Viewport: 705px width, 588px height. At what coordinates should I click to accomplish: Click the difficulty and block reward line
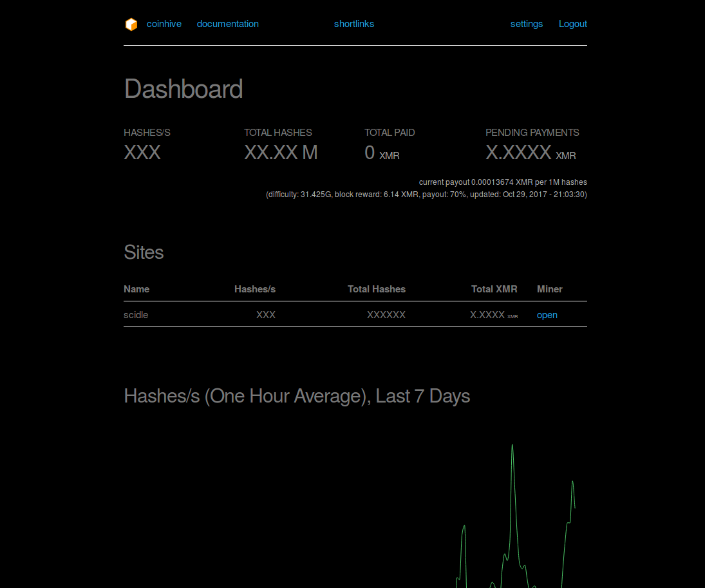tap(426, 194)
